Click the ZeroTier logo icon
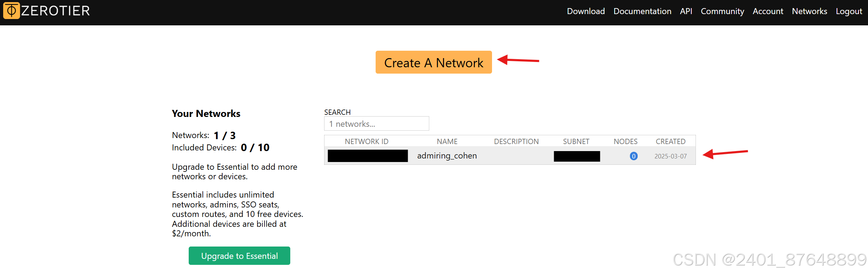Screen dimensions: 868x274 11,11
